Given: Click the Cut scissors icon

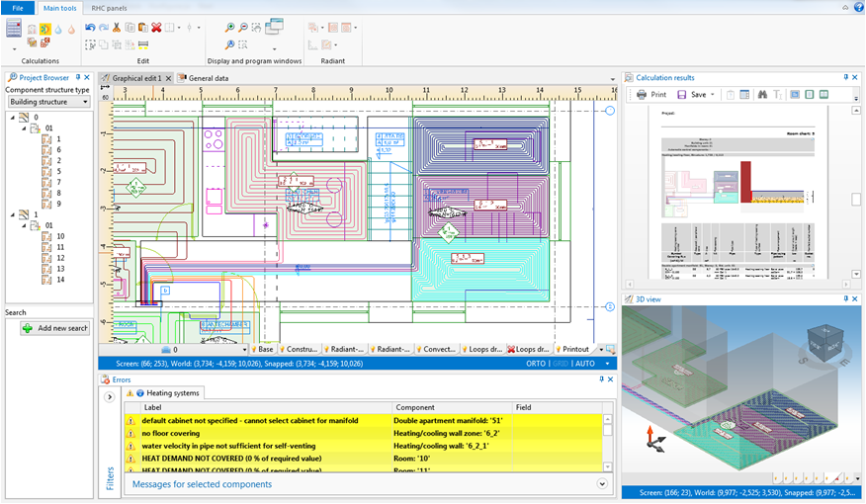Looking at the screenshot, I should (117, 28).
